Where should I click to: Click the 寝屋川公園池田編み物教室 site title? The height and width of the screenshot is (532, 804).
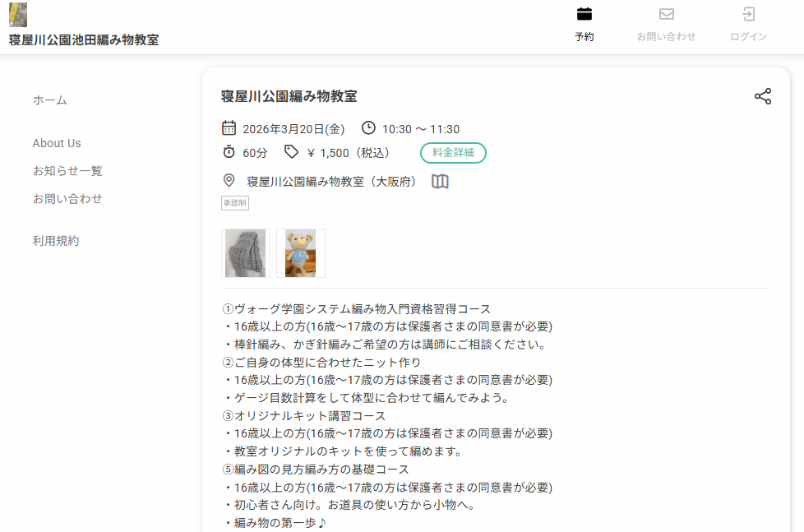[x=84, y=39]
